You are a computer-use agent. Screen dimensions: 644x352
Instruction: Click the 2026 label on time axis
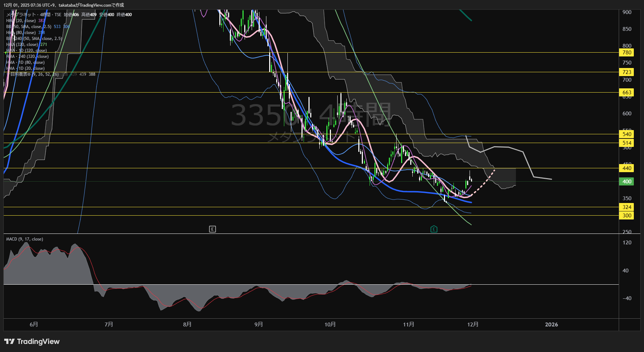(551, 325)
